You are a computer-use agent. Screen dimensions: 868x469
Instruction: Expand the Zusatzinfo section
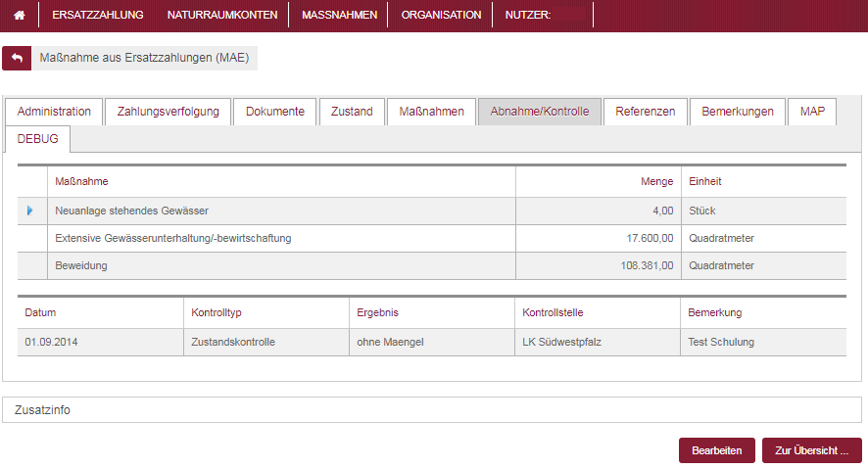(x=432, y=410)
